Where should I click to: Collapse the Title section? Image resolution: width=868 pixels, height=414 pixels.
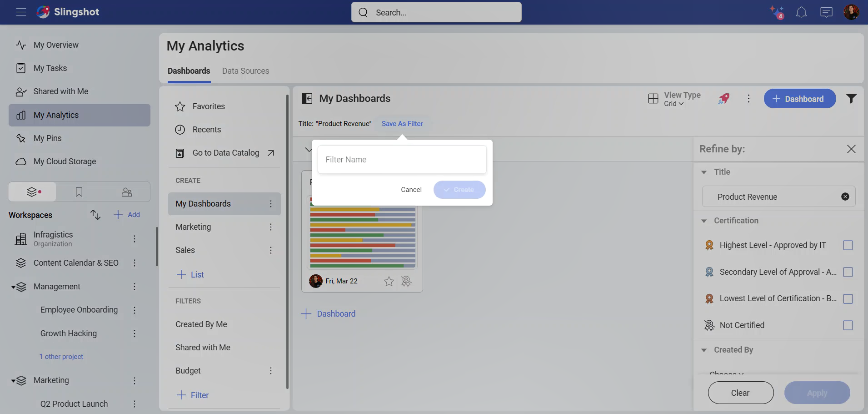pos(704,172)
